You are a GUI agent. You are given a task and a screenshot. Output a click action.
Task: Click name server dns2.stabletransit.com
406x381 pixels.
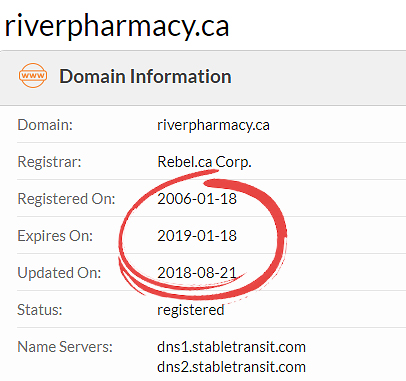231,367
